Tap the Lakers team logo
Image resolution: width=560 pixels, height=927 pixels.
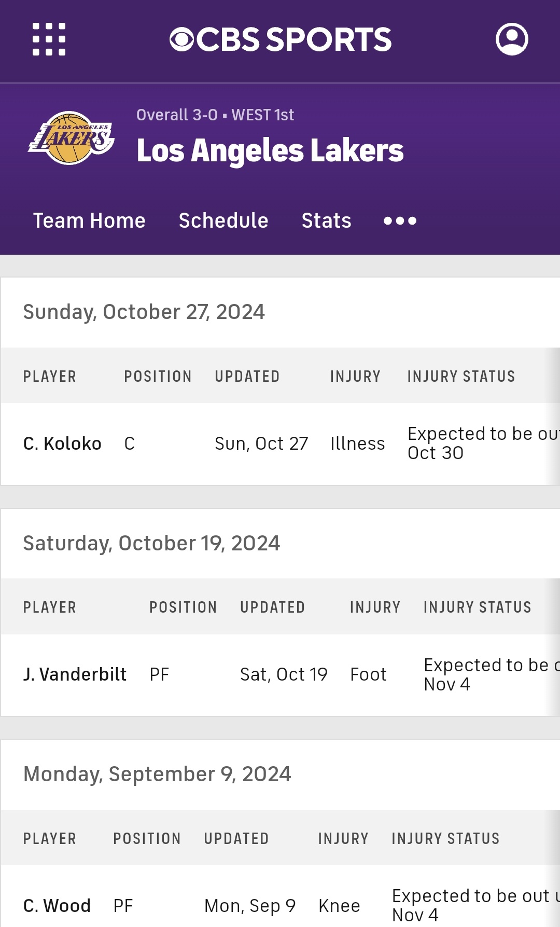point(71,138)
